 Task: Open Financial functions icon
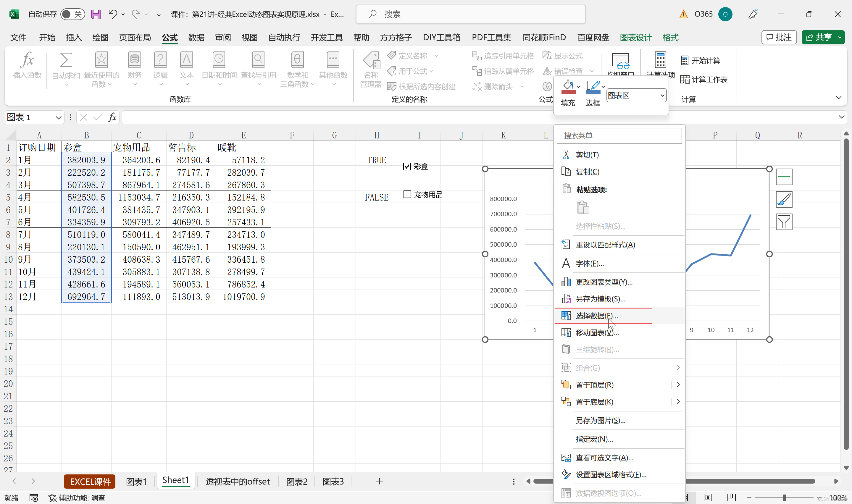[x=134, y=60]
